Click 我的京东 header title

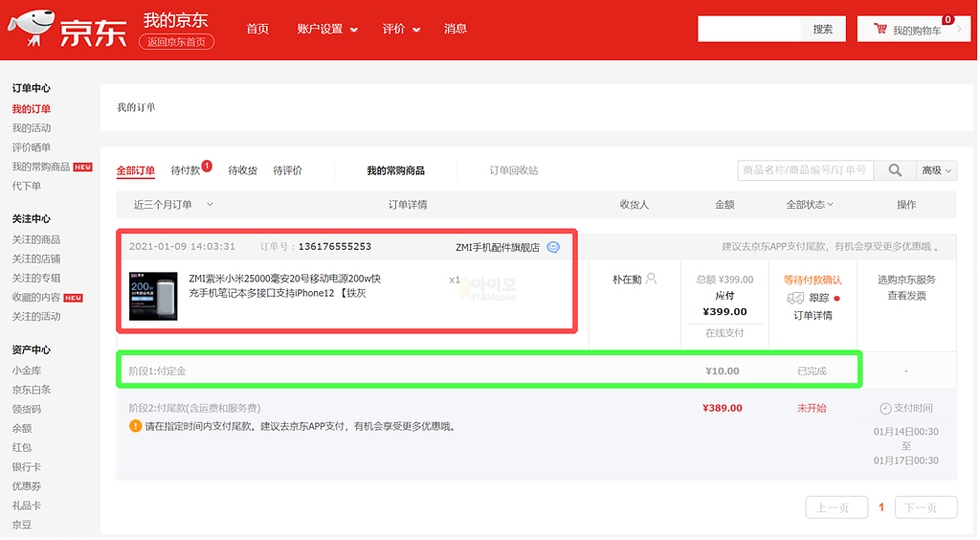click(176, 21)
